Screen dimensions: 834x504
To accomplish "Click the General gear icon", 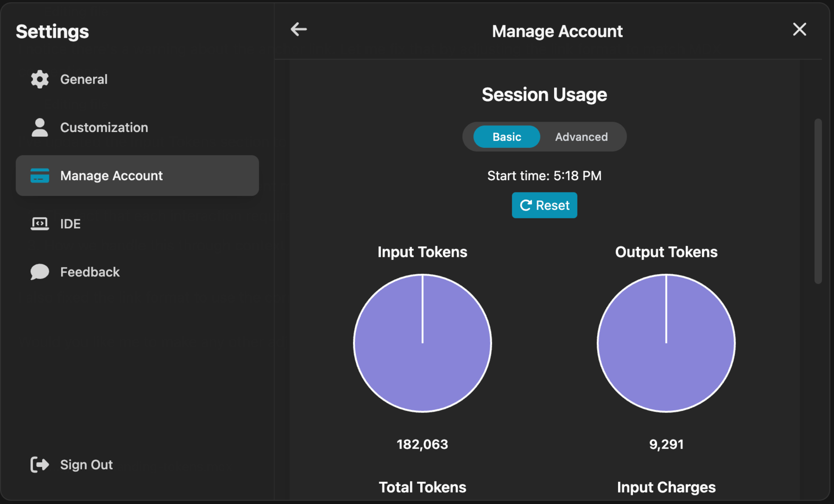I will pos(39,79).
